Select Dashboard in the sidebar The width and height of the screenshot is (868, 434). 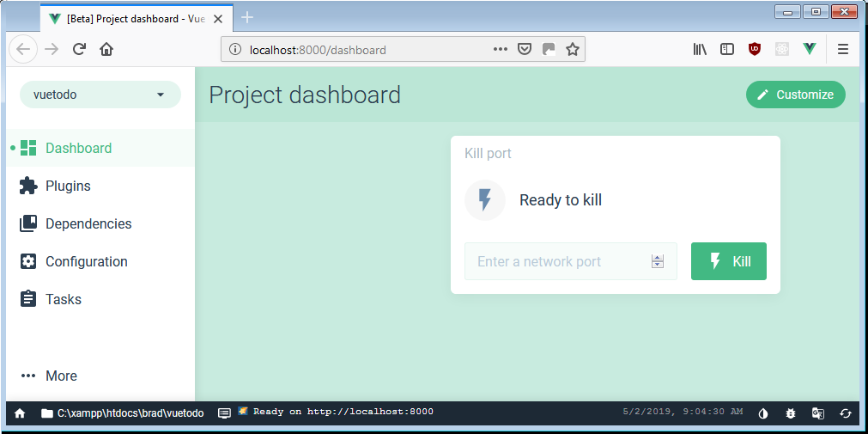tap(100, 148)
